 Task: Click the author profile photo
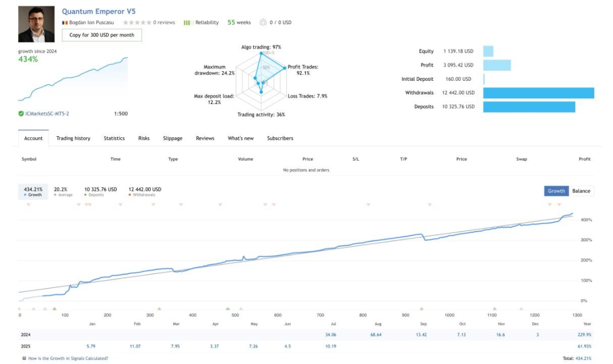click(x=36, y=24)
